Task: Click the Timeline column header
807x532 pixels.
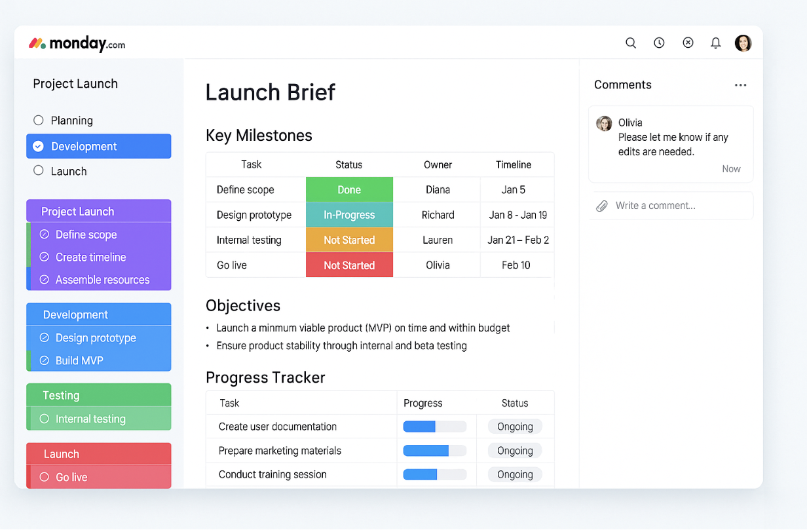Action: click(514, 165)
